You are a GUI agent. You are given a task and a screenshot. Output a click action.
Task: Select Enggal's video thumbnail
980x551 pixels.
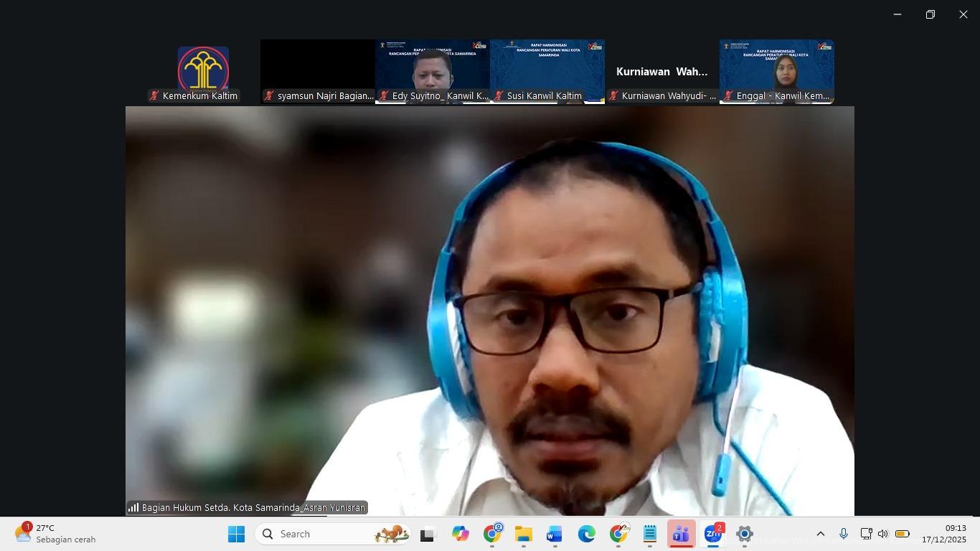pyautogui.click(x=777, y=72)
